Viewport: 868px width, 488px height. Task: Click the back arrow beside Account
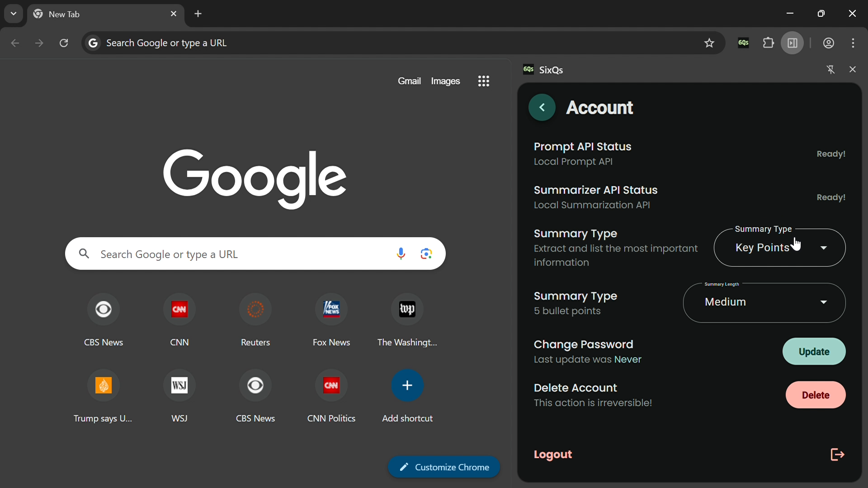coord(542,108)
